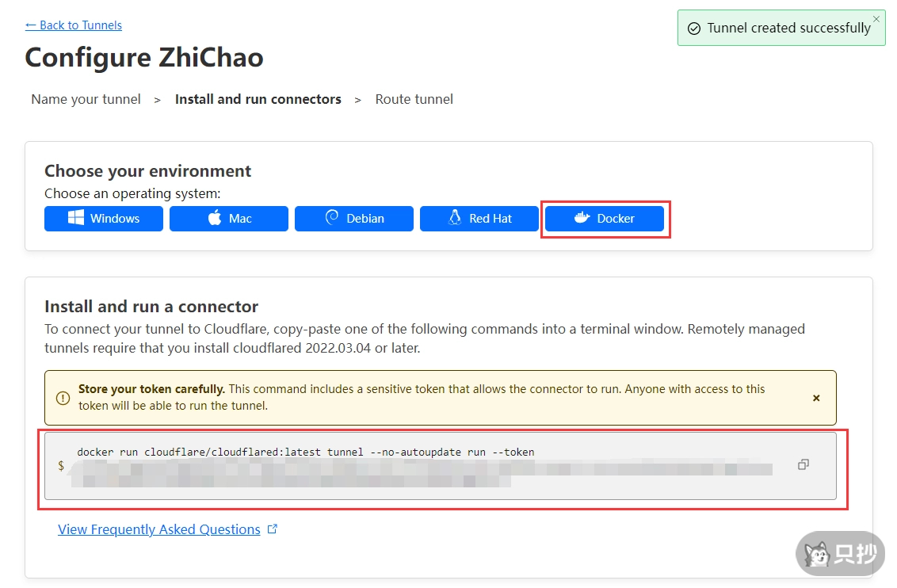Screen dimensions: 897x588
Task: Close the Tunnel created successfully toast
Action: coord(876,18)
